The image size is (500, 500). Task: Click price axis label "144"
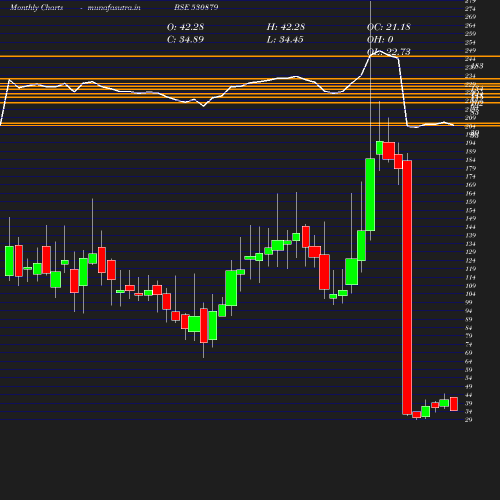click(470, 227)
